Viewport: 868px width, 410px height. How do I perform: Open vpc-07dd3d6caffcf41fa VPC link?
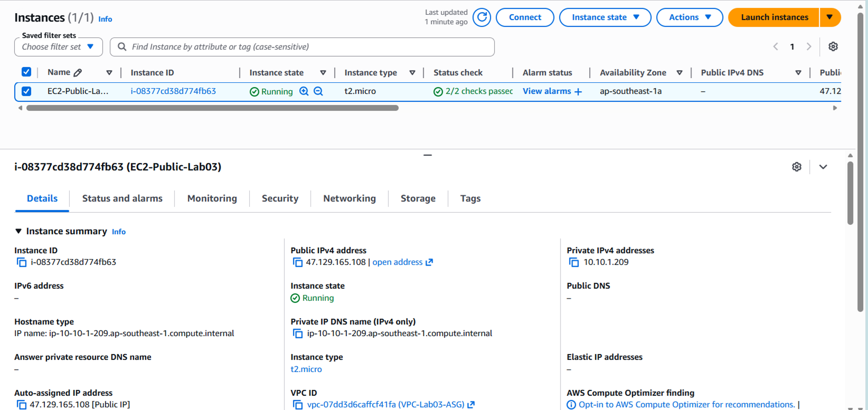tap(386, 405)
